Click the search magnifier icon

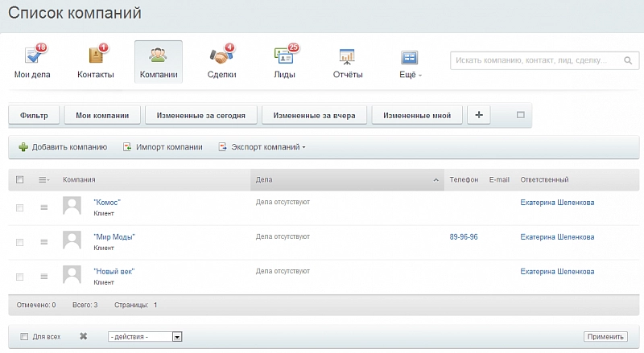point(628,60)
